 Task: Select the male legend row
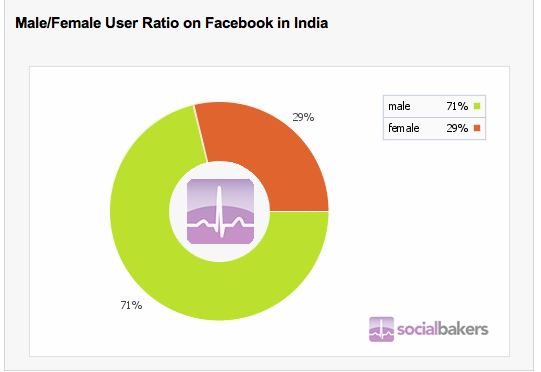(x=434, y=106)
